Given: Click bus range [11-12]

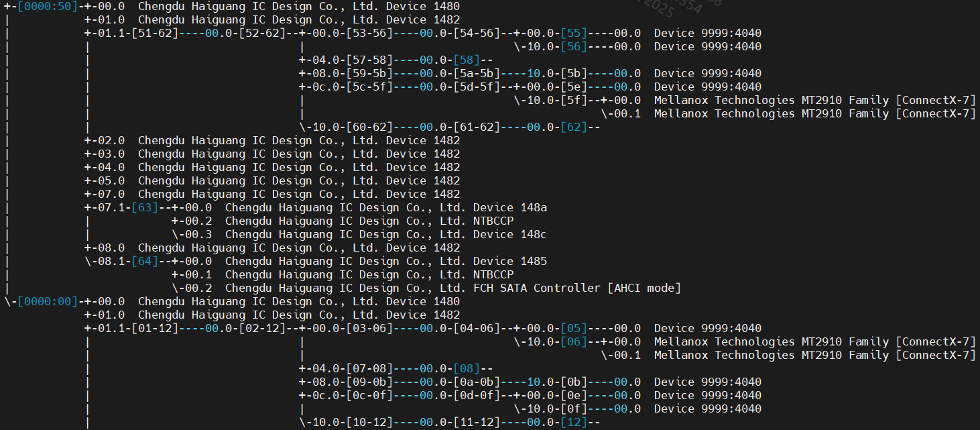Looking at the screenshot, I should click(477, 422).
